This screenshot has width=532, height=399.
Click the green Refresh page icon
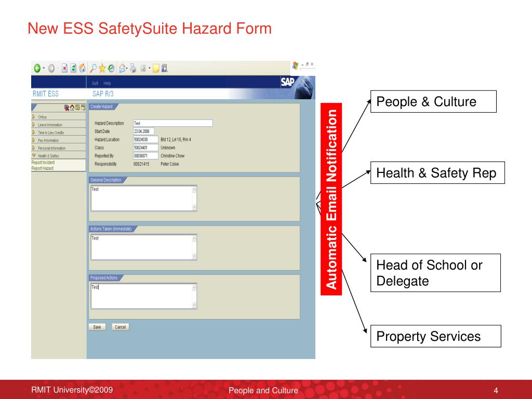[73, 68]
